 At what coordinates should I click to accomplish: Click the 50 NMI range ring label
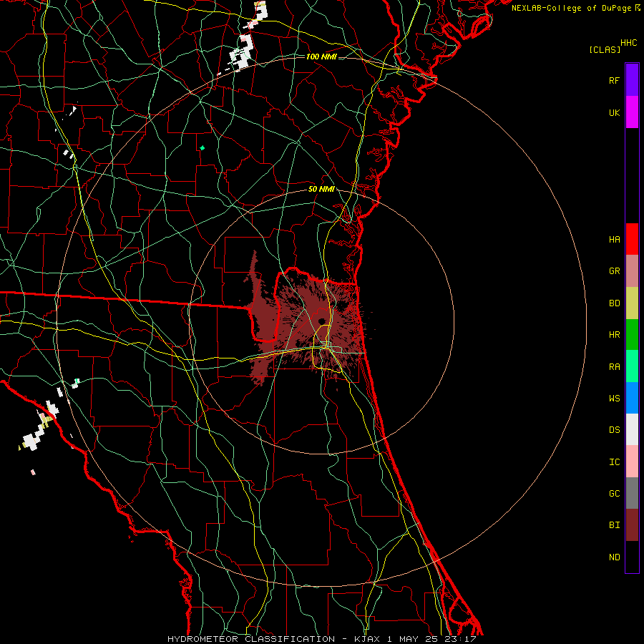tap(321, 189)
